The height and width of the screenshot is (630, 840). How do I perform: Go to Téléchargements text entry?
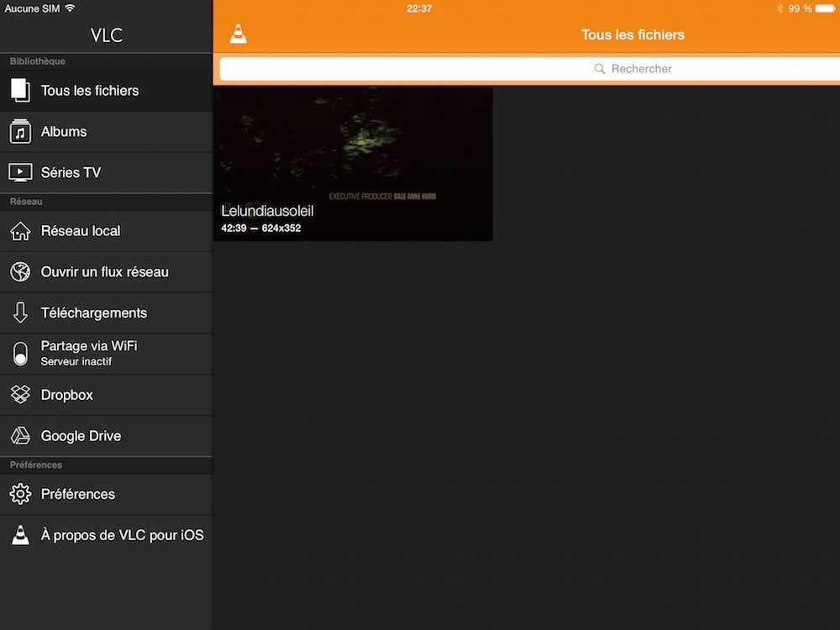coord(94,312)
